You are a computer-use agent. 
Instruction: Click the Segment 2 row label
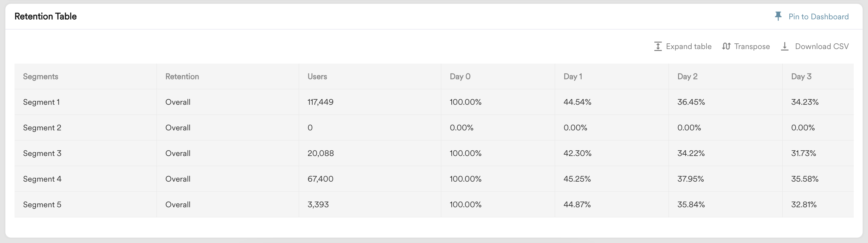tap(42, 128)
